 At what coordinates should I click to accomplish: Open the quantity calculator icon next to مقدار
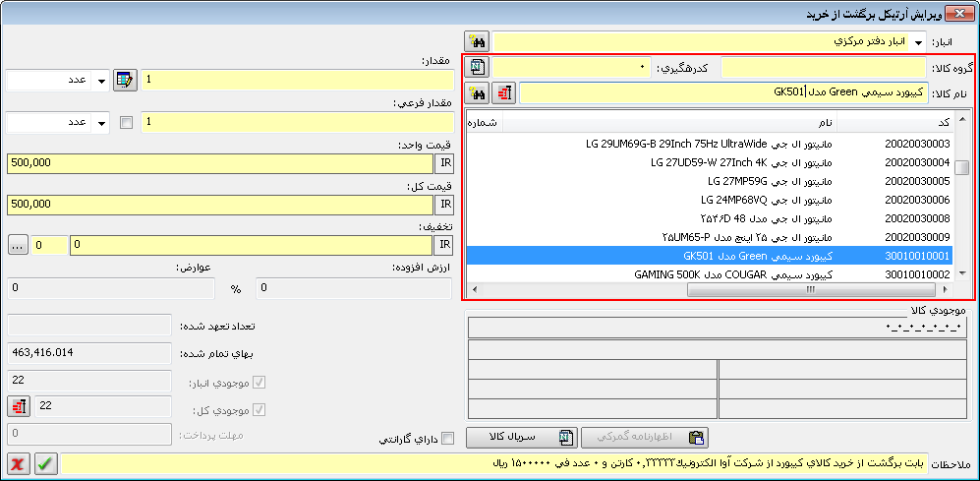(x=125, y=80)
